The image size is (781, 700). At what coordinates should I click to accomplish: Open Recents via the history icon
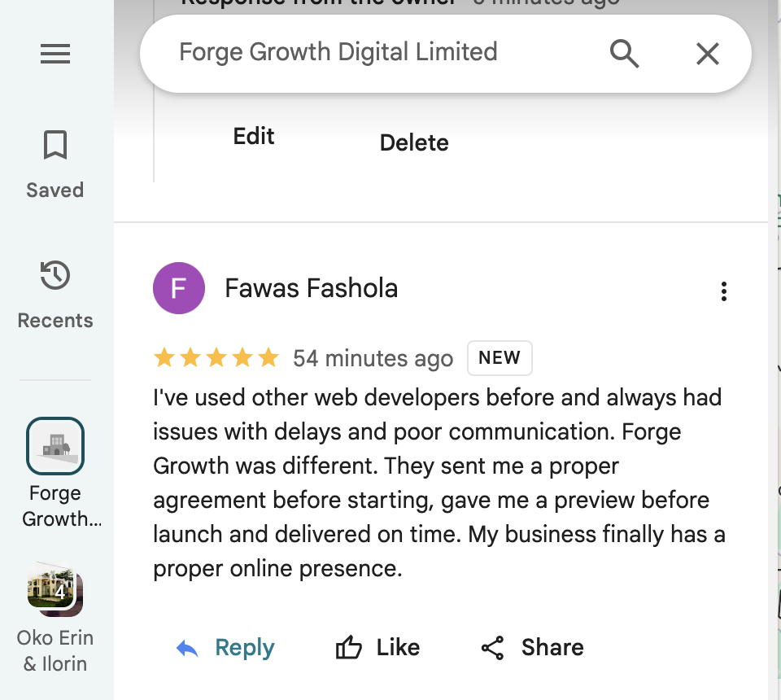click(55, 276)
